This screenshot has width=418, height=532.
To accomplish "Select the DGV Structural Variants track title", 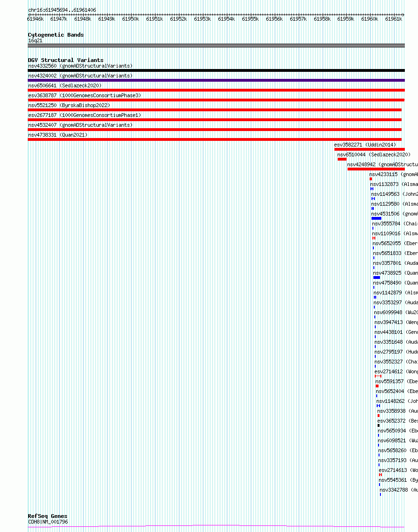I will pos(65,60).
